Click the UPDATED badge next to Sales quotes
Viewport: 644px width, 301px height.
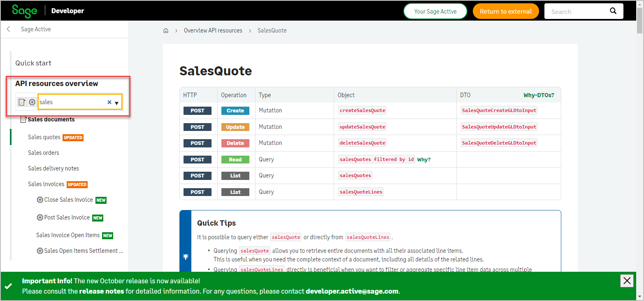(73, 138)
